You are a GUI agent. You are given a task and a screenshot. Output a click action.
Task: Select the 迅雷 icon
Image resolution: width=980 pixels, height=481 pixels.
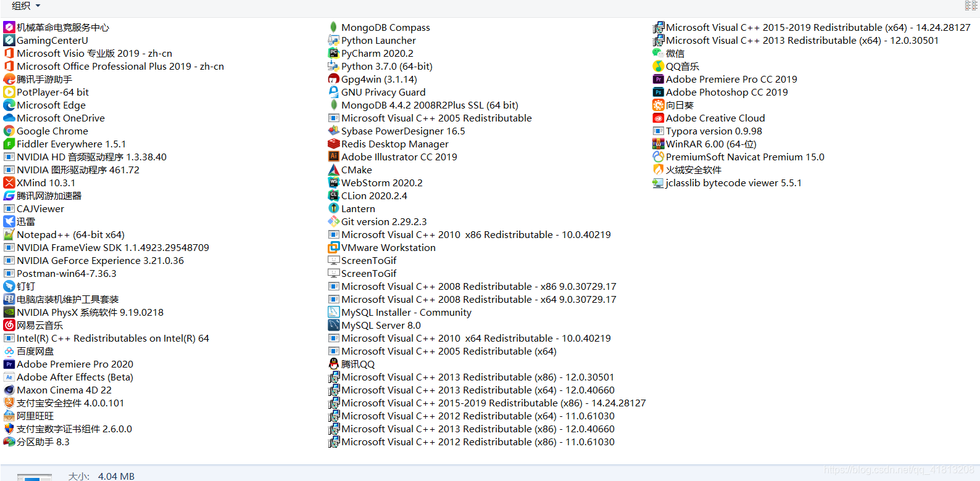[x=9, y=221]
